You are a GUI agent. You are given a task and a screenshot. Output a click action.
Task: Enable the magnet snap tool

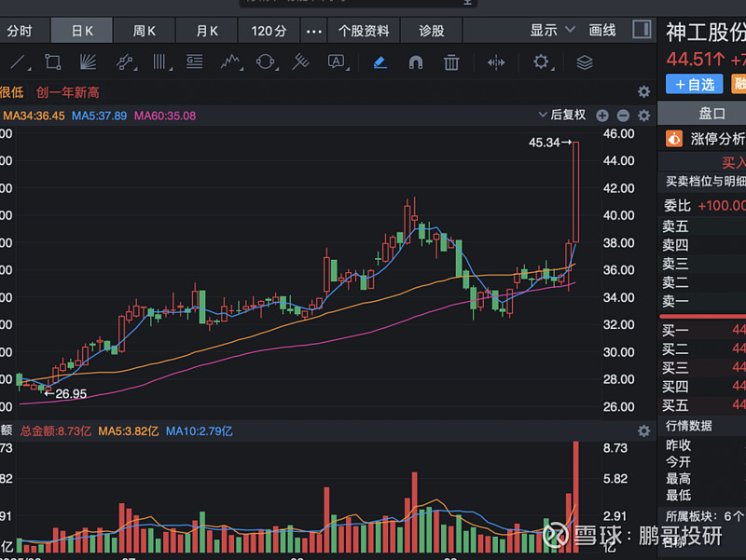[416, 62]
